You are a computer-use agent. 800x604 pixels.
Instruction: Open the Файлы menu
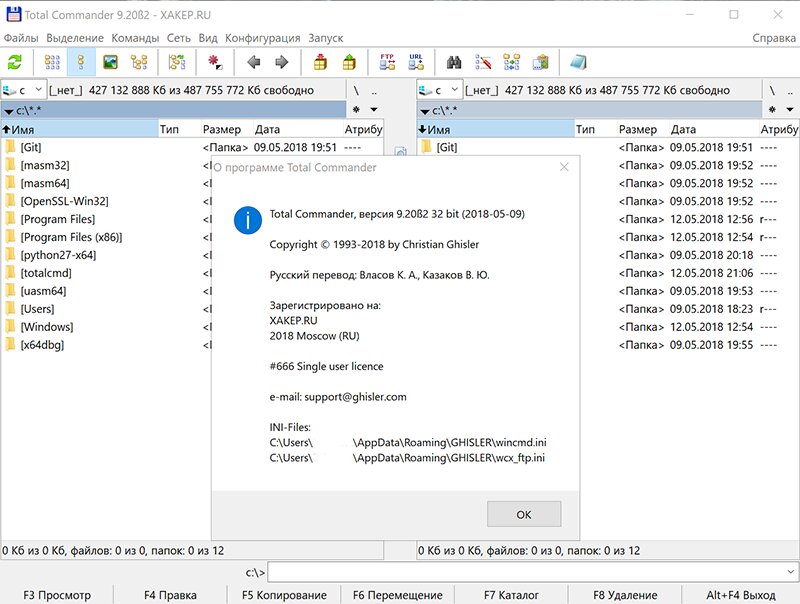(21, 38)
